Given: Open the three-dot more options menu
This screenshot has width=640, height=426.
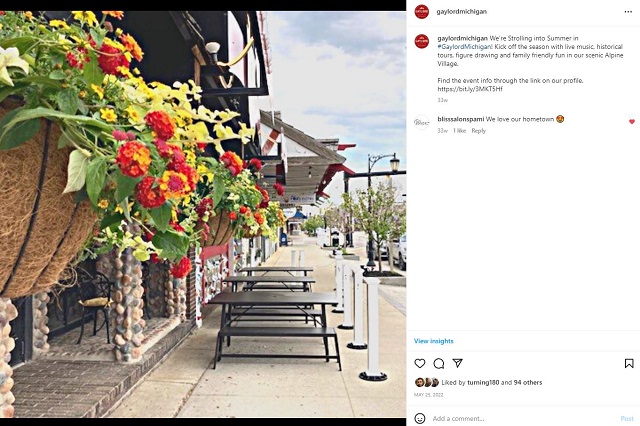Looking at the screenshot, I should (628, 11).
